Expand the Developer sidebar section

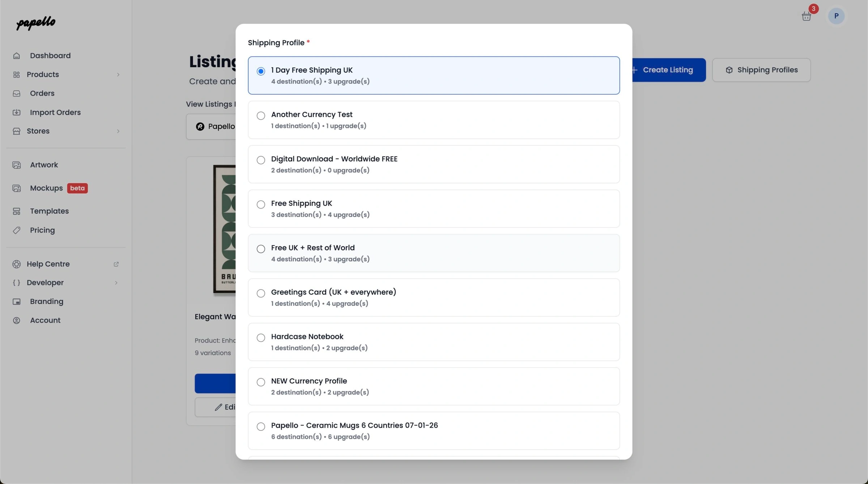tap(116, 283)
